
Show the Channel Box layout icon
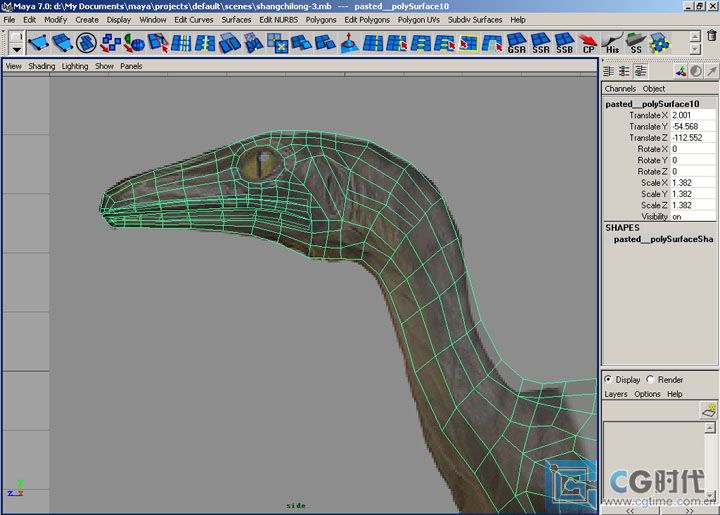[x=640, y=71]
